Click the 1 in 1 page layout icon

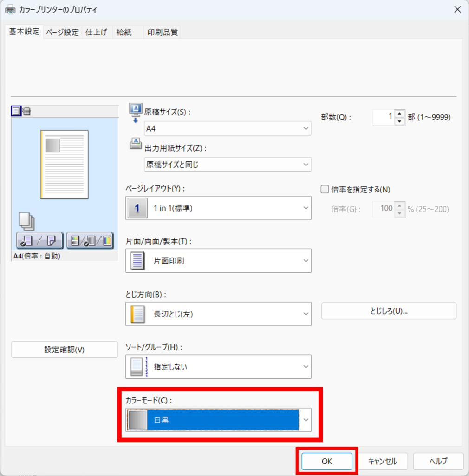pos(137,208)
